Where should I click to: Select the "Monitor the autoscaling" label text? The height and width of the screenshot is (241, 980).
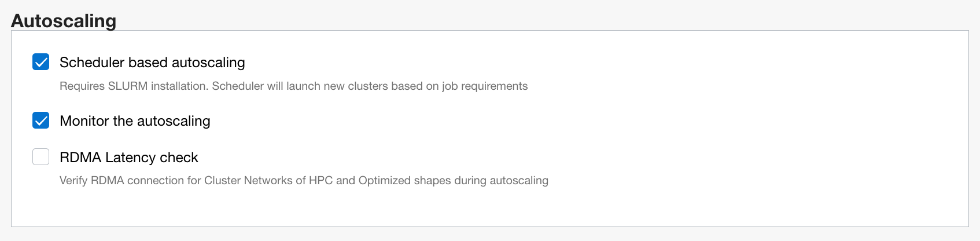click(135, 121)
